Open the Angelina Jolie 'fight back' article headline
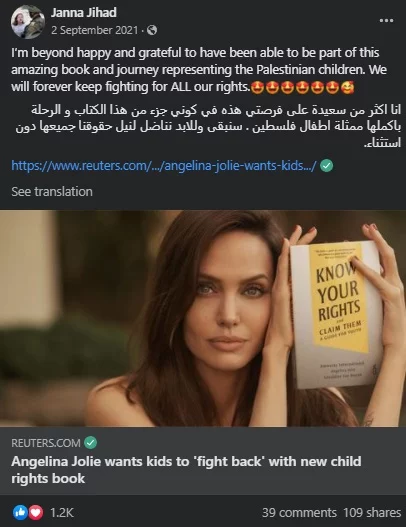This screenshot has height=527, width=406. coord(186,470)
